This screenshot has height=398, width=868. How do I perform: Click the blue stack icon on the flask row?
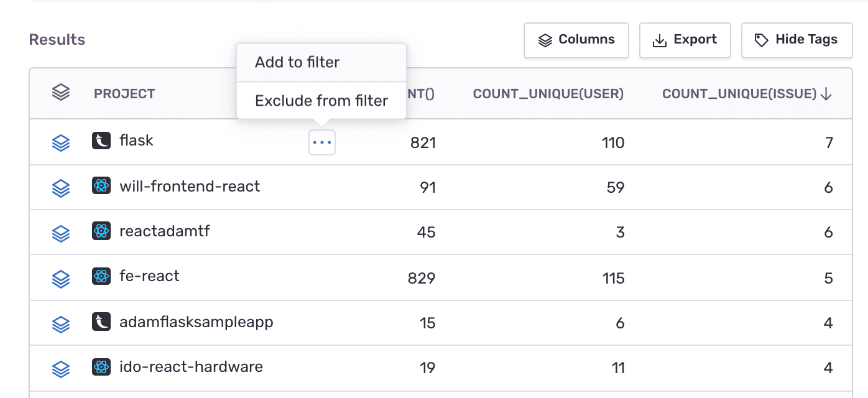pyautogui.click(x=60, y=142)
